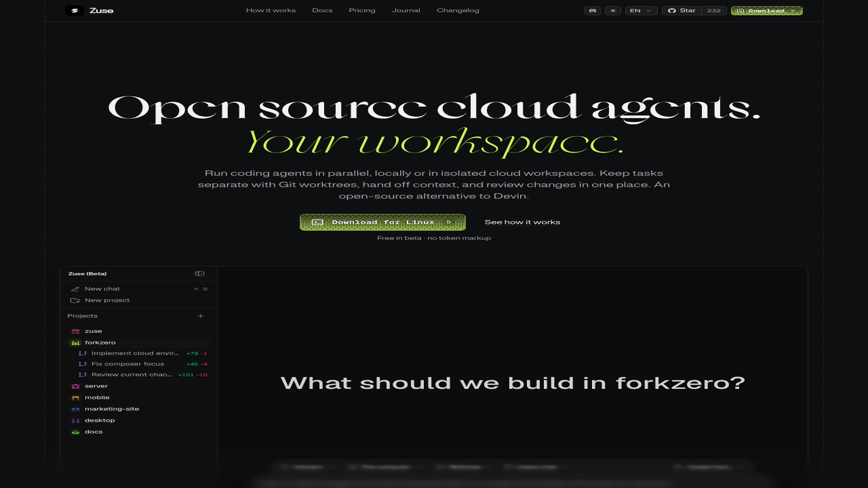
Task: Open the Changelog nav link
Action: (458, 11)
